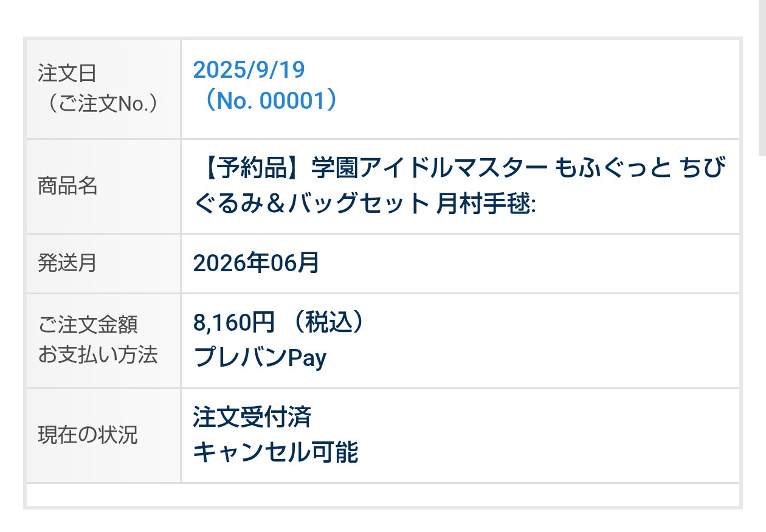Select the 現在の状況 row label
Screen dimensions: 766x532
(x=88, y=435)
